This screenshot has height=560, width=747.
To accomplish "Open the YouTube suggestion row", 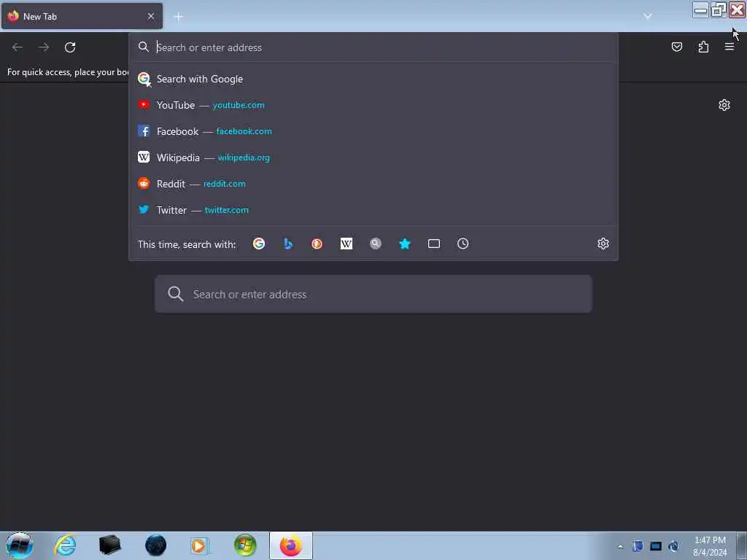I will [x=373, y=105].
